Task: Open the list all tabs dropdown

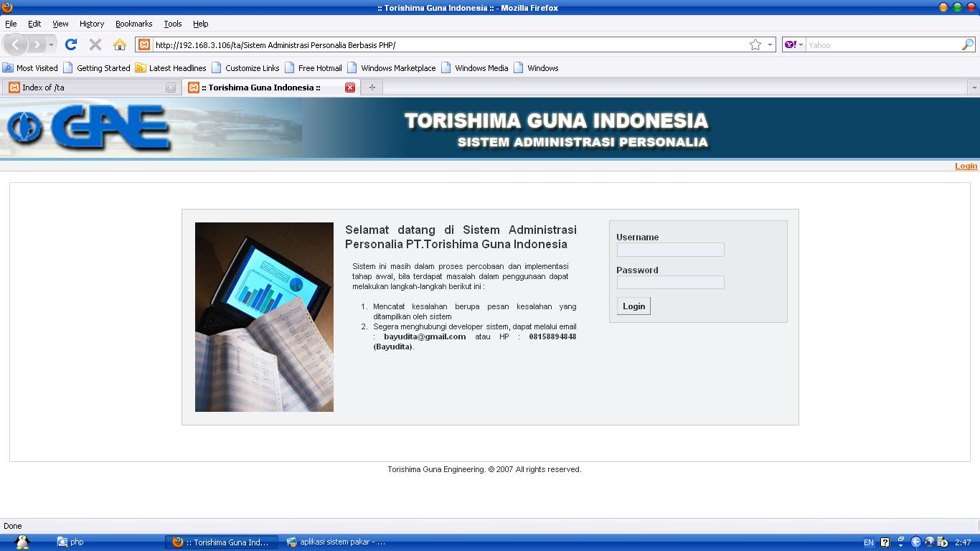Action: [974, 88]
